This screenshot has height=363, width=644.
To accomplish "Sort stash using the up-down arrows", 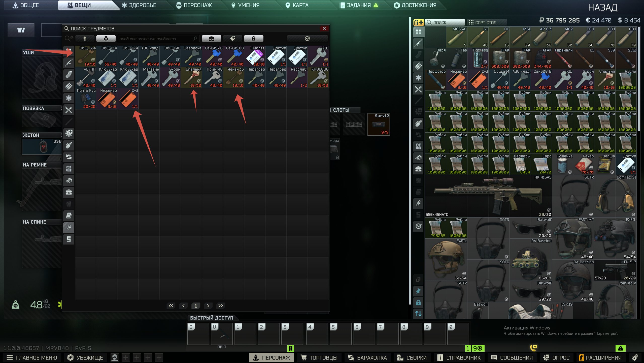I will pyautogui.click(x=418, y=314).
